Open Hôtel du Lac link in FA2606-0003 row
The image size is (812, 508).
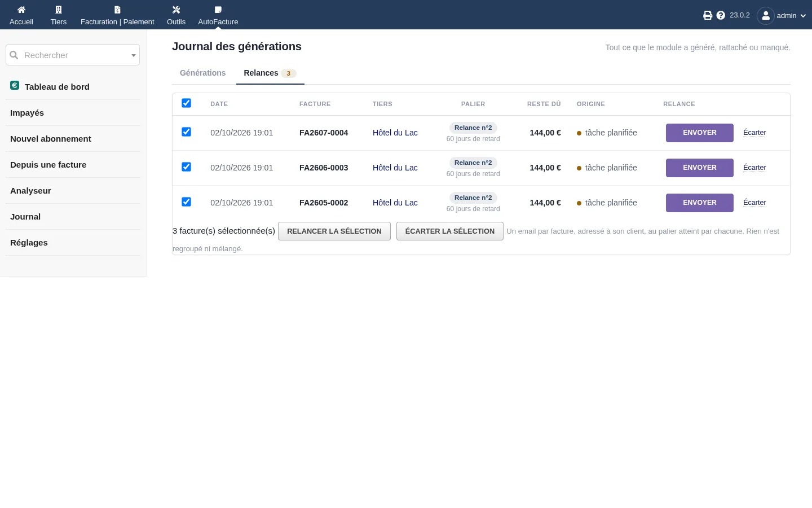coord(395,168)
